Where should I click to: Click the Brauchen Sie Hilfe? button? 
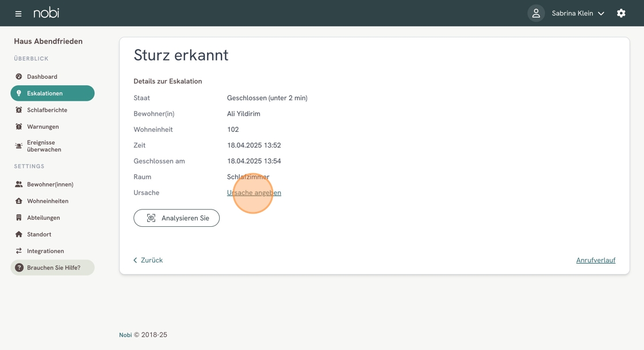point(52,268)
